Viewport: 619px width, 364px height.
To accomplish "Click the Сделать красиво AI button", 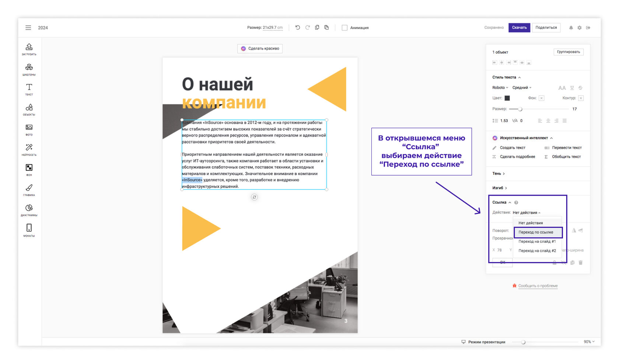I will 260,48.
